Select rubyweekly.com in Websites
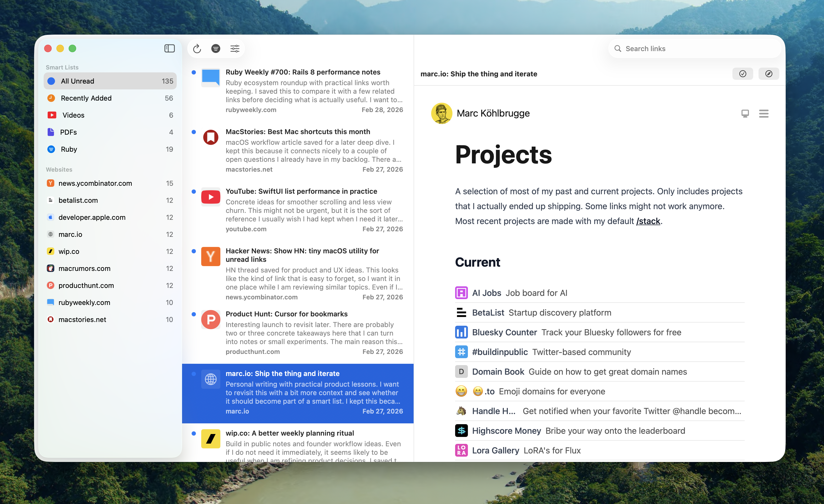This screenshot has width=824, height=504. [x=110, y=303]
